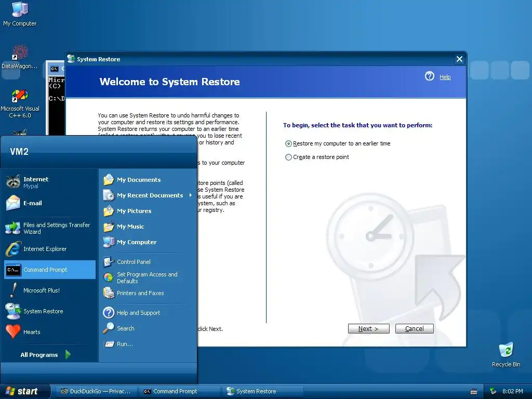
Task: Launch System Restore icon from Start menu
Action: pos(13,311)
